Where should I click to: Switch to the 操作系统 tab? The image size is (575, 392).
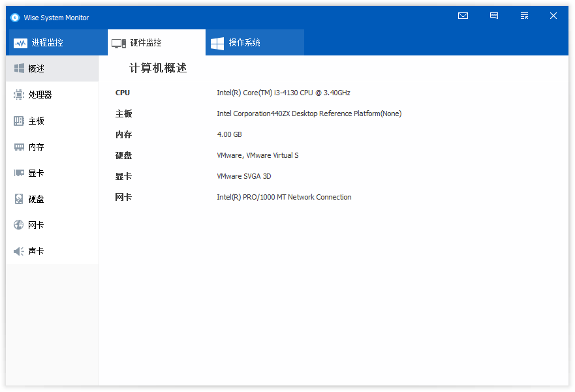pyautogui.click(x=255, y=42)
